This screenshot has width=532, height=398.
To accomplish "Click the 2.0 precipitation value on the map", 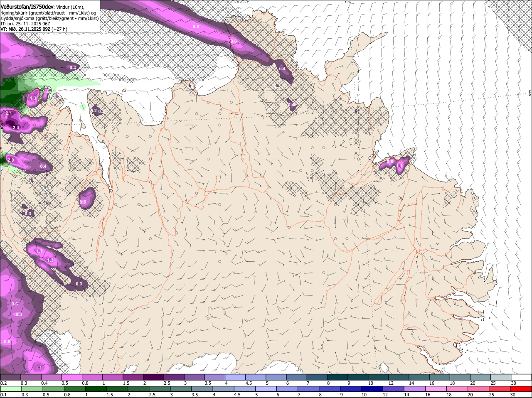I will (11, 160).
